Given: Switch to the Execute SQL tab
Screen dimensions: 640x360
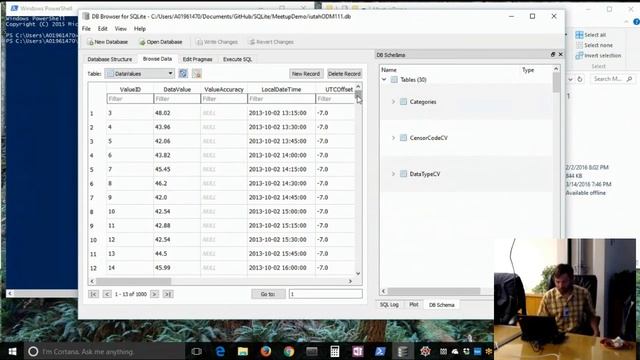Looking at the screenshot, I should [x=238, y=59].
